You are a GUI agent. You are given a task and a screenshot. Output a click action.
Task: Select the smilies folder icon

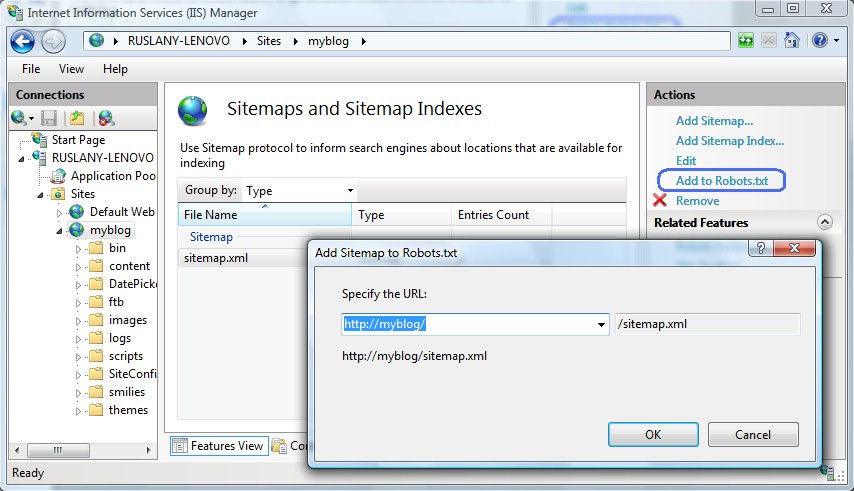pos(96,391)
